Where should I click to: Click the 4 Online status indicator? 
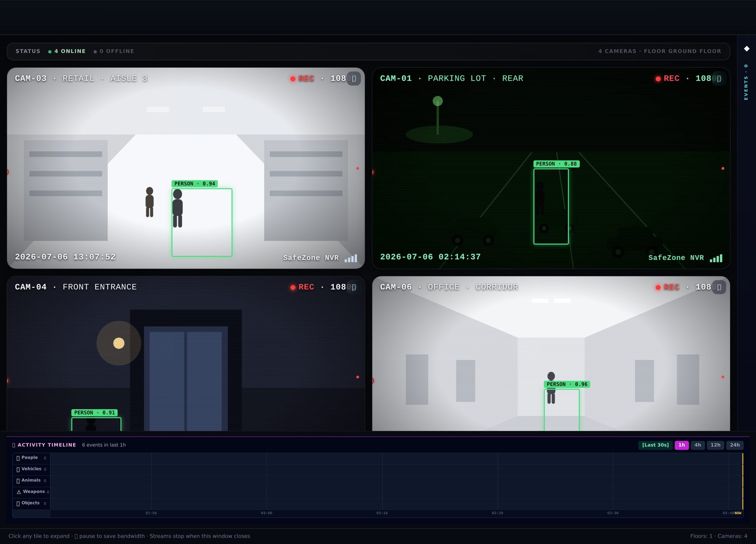point(67,51)
